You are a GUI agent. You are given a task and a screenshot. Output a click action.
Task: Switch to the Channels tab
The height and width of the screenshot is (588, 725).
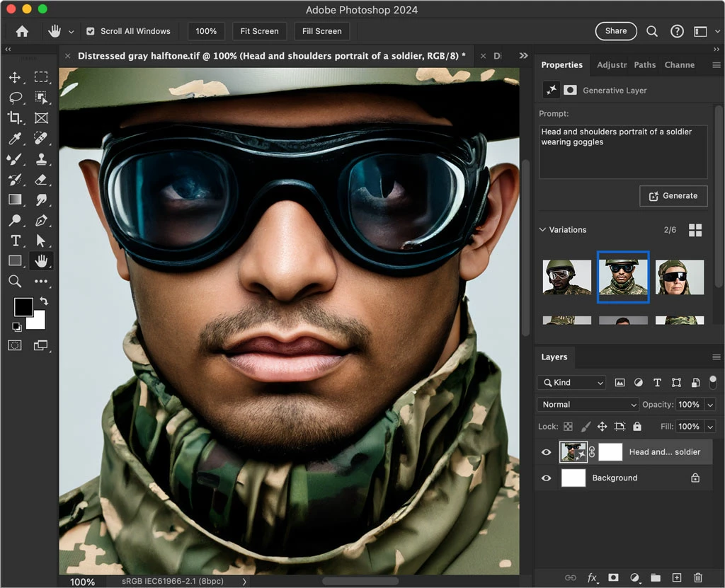[x=679, y=65]
